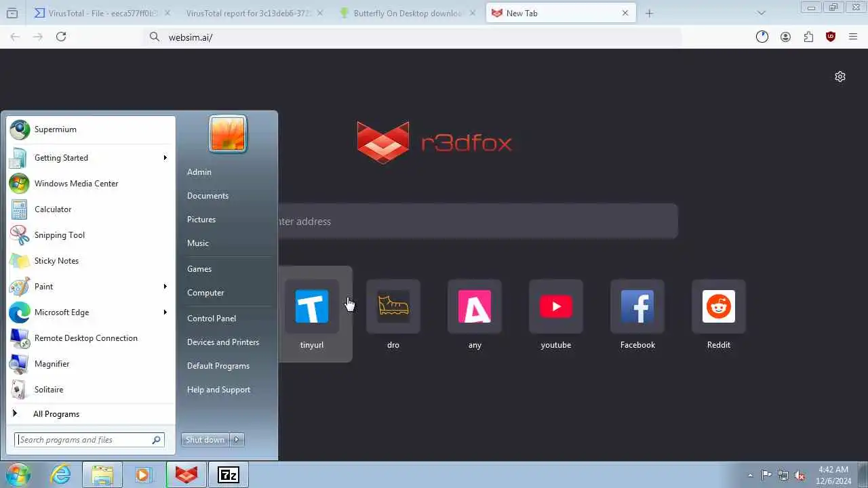Reload the current page

(61, 37)
